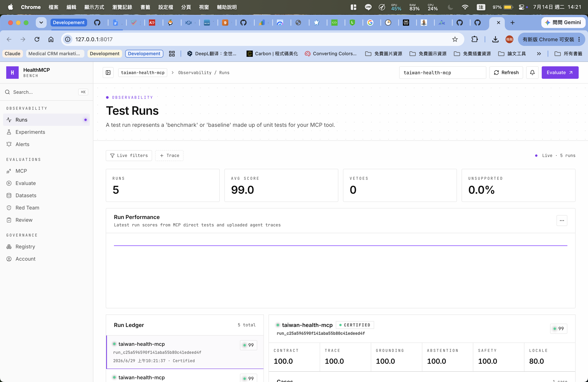This screenshot has height=382, width=588.
Task: Open the Experiments sidebar item
Action: [46, 132]
